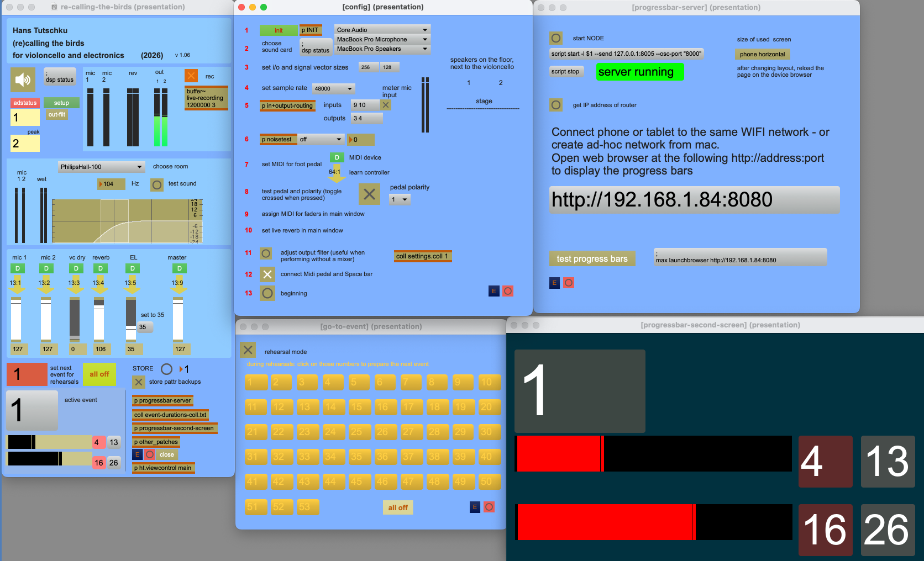Click the master fader slider

click(178, 320)
